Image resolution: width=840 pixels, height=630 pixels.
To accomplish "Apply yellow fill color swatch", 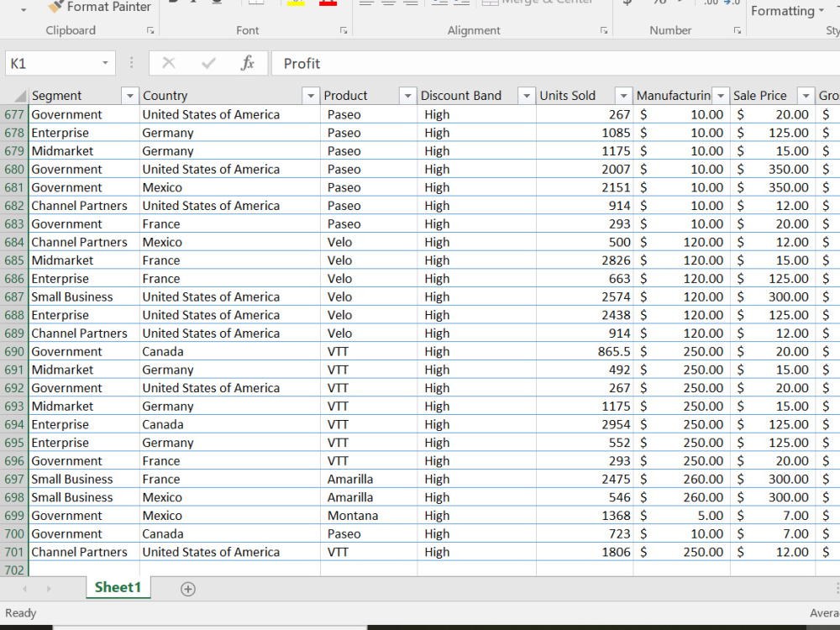I will tap(296, 3).
